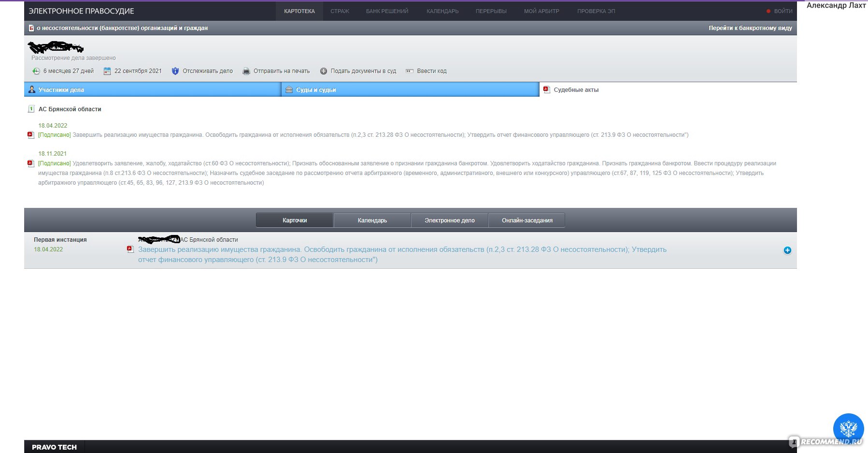868x453 pixels.
Task: Open Банк решений in top navigation
Action: (x=387, y=11)
